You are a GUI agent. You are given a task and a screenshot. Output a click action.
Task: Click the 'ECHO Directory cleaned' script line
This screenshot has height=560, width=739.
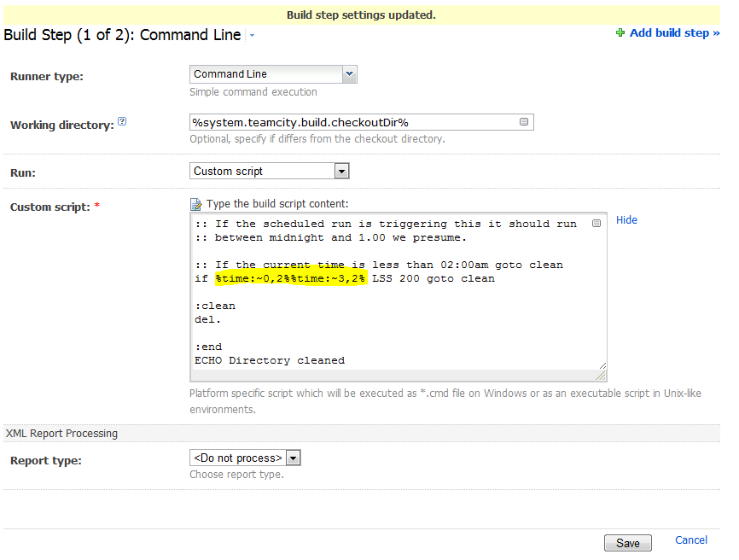pyautogui.click(x=270, y=360)
